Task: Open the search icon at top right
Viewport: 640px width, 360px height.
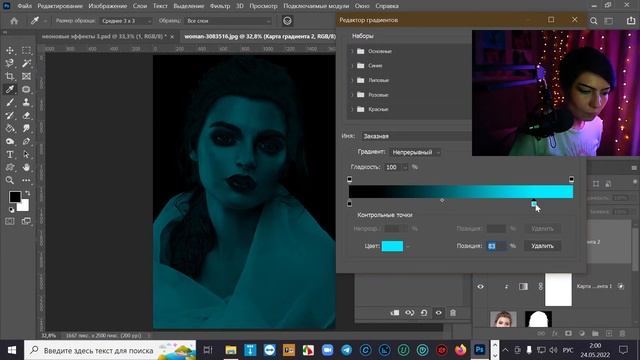Action: pyautogui.click(x=593, y=21)
